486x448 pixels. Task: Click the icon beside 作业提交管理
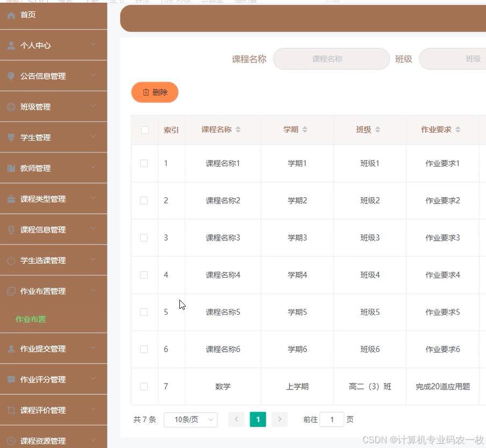point(11,349)
